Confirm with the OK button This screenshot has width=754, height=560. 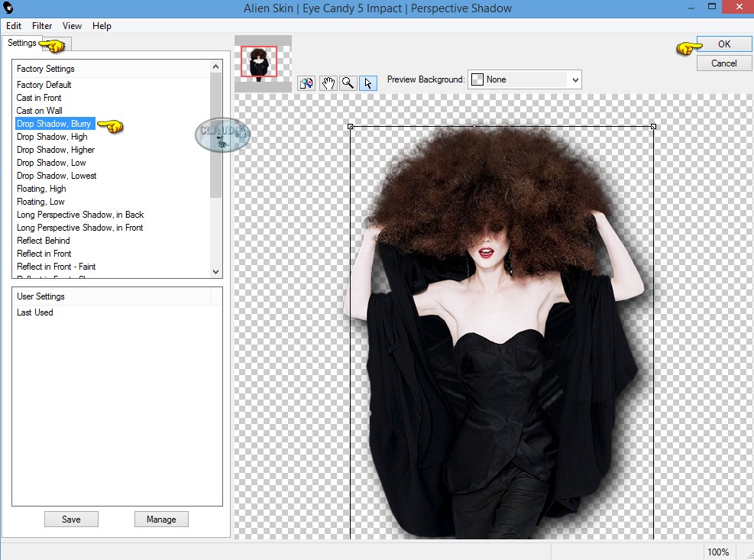pos(724,44)
